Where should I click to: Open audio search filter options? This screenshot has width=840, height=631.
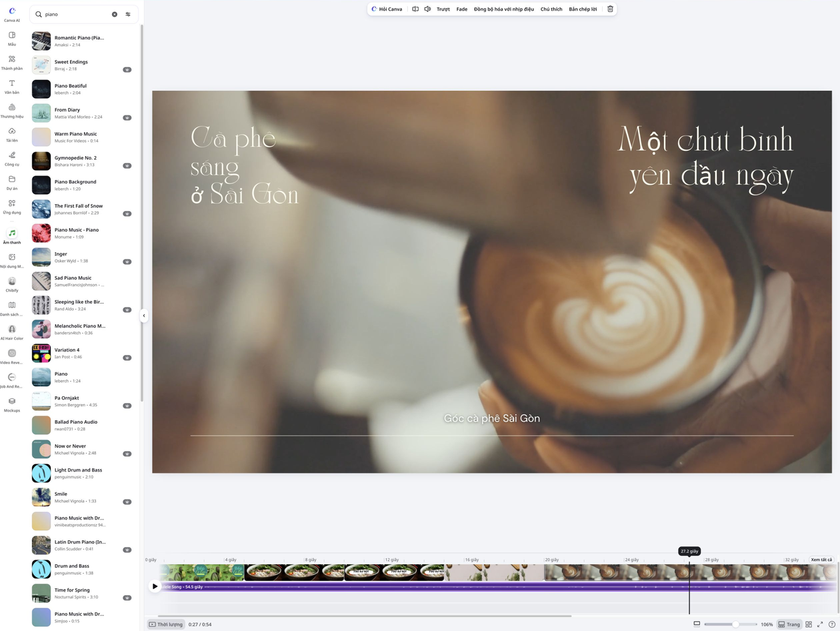pos(128,14)
